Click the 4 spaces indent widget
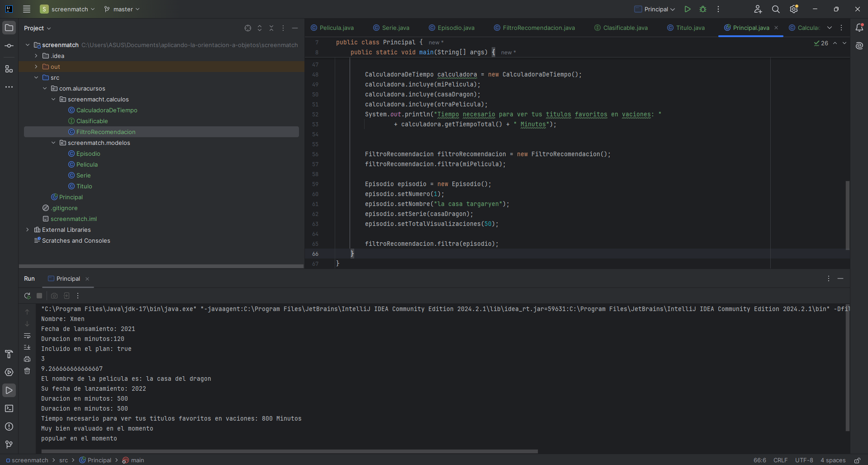The image size is (868, 465). click(x=833, y=460)
